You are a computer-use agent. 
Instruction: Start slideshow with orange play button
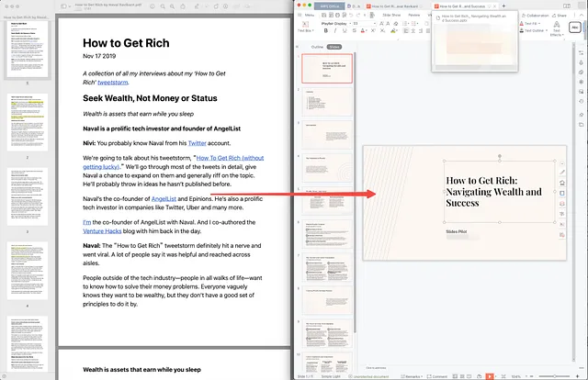490,376
